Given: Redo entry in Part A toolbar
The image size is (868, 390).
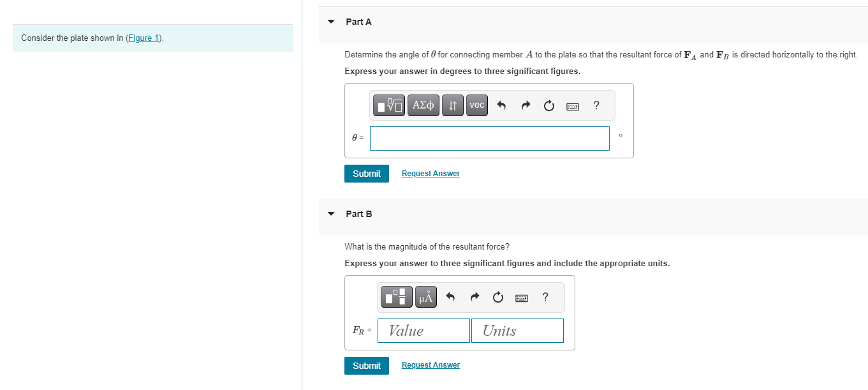Looking at the screenshot, I should point(525,106).
